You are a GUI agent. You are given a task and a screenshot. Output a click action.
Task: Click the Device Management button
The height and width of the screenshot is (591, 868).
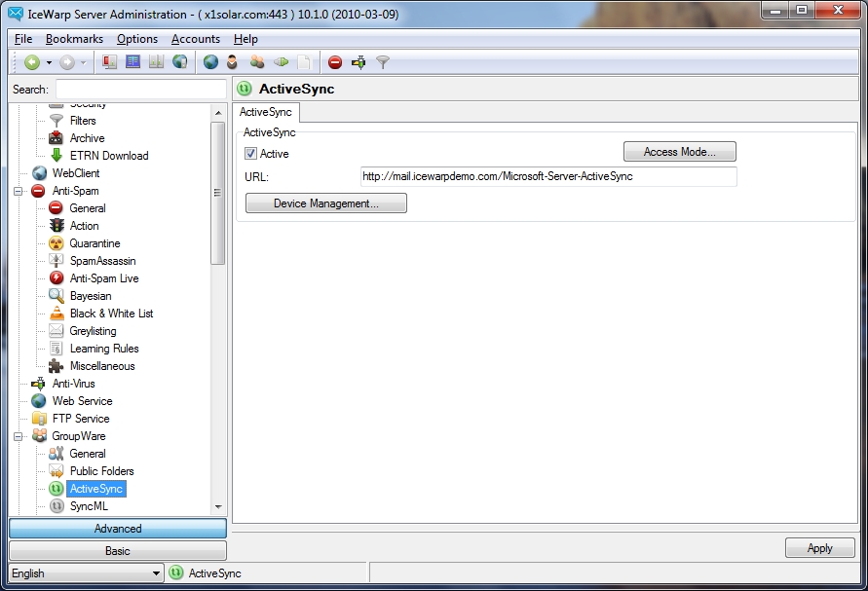point(326,203)
